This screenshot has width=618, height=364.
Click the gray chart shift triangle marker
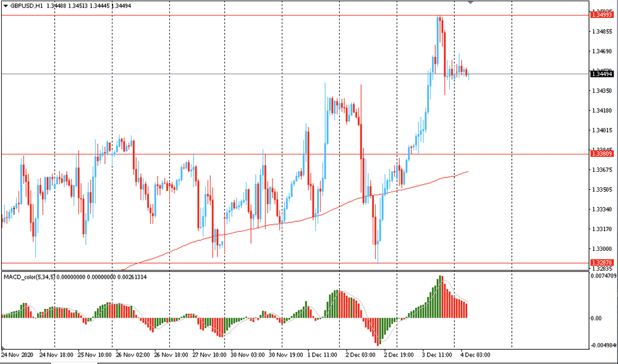pos(470,2)
